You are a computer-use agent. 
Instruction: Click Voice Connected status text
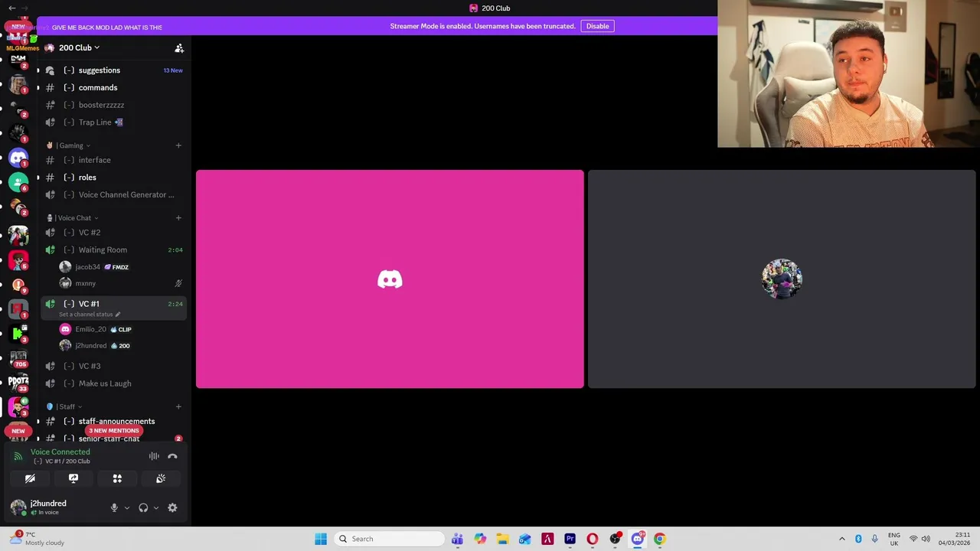tap(60, 452)
